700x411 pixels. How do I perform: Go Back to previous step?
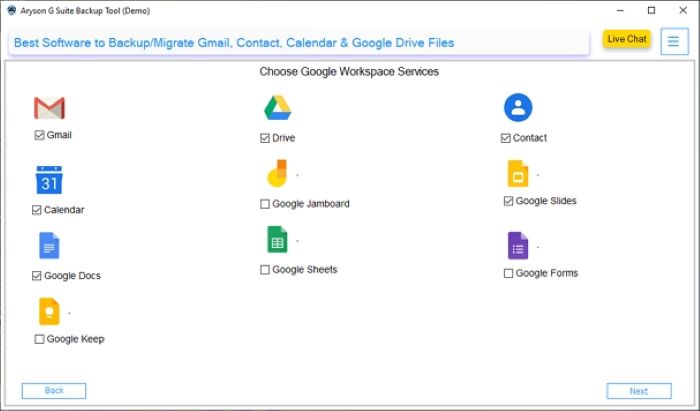(x=54, y=391)
